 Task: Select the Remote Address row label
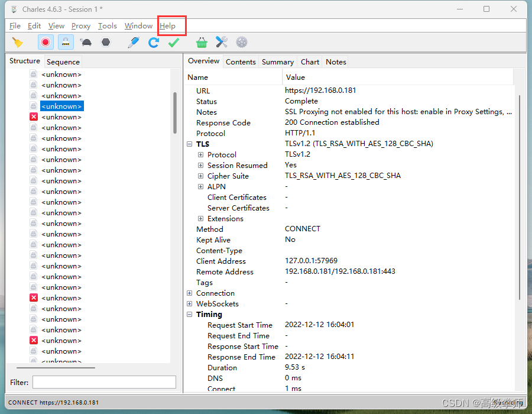coord(225,272)
